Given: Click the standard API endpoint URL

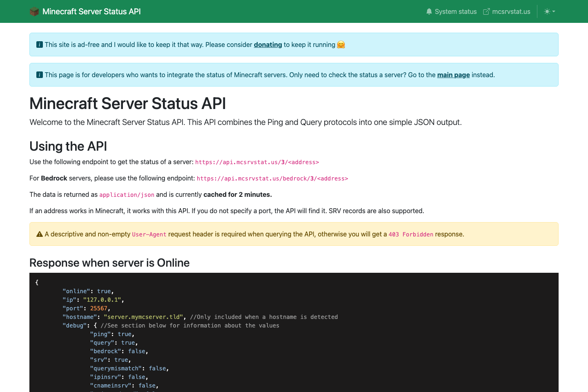Looking at the screenshot, I should tap(257, 162).
